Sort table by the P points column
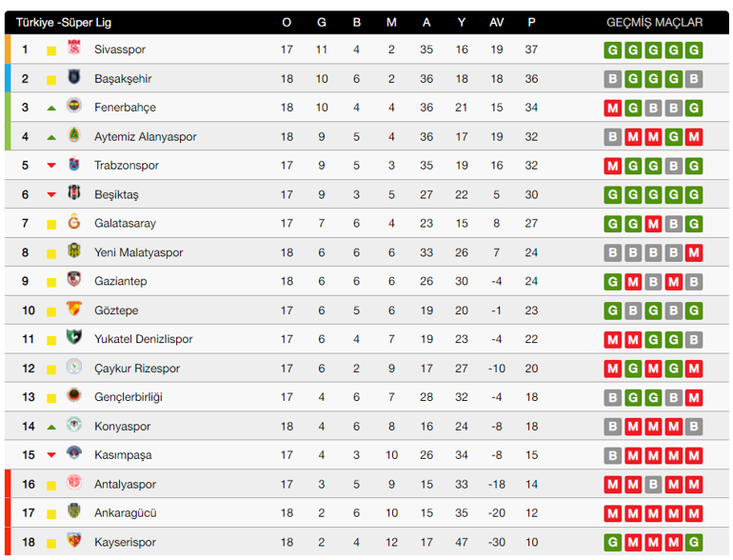The image size is (733, 560). click(531, 22)
